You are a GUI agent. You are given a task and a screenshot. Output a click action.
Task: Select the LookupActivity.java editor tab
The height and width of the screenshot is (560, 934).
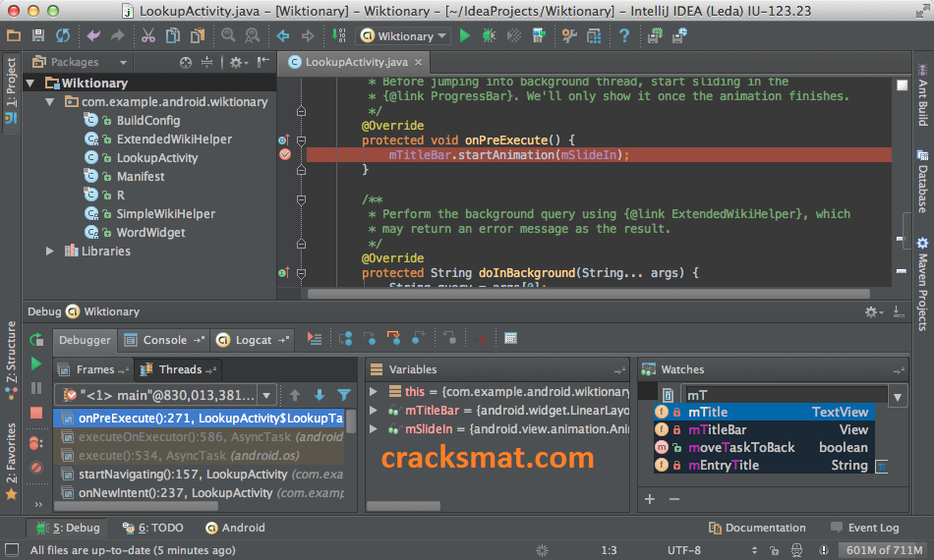(356, 62)
